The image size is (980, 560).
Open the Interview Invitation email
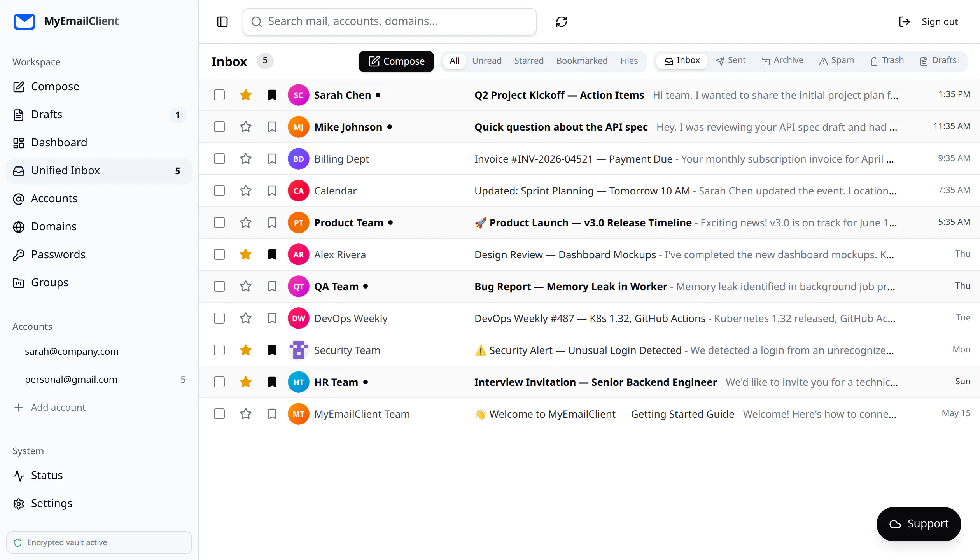pos(589,382)
